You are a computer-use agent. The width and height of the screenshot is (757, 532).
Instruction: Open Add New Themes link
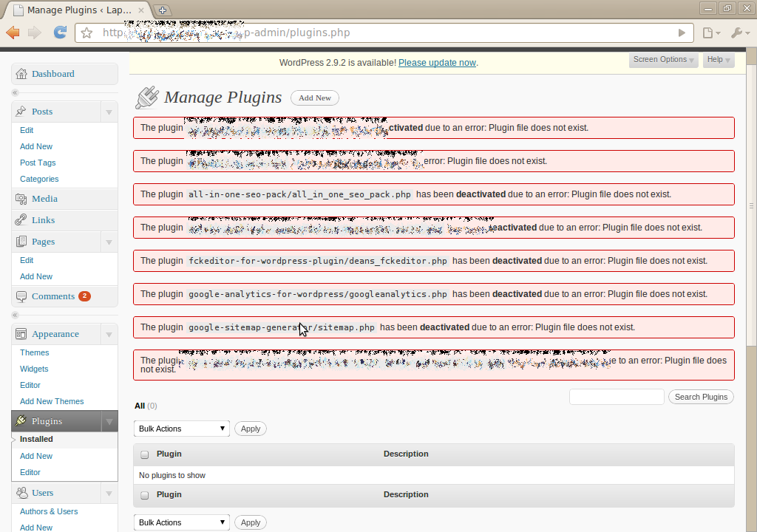pos(52,401)
